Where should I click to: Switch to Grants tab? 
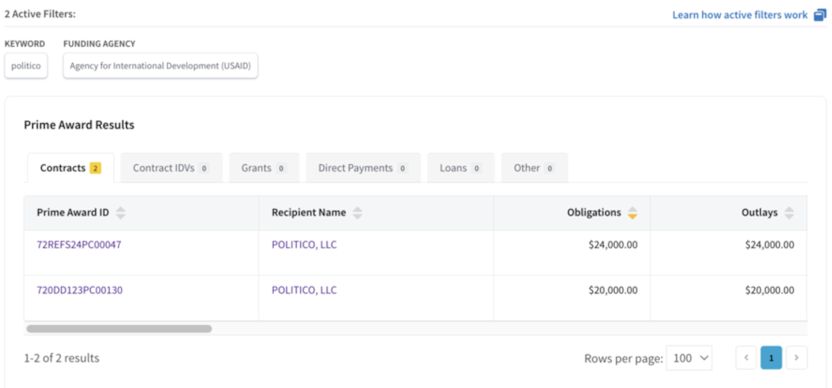point(264,168)
